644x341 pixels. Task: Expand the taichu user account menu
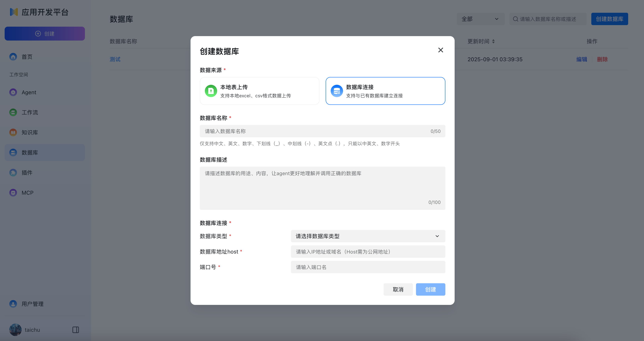pos(32,330)
